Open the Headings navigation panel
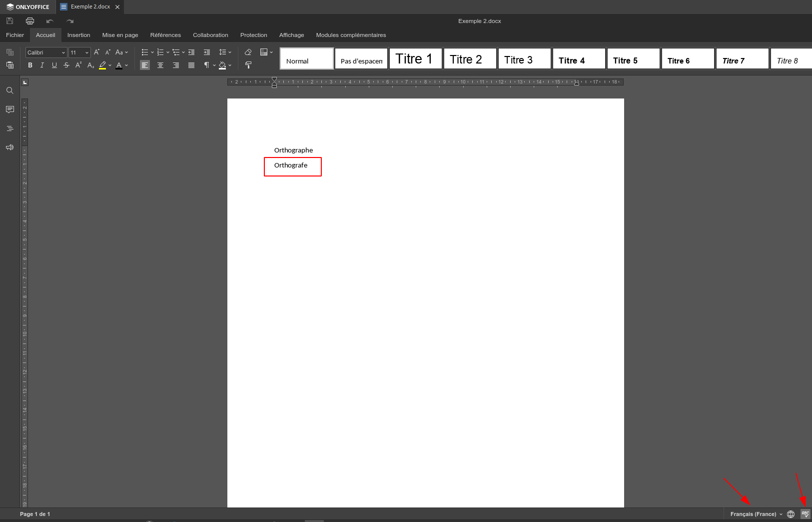 [x=9, y=128]
